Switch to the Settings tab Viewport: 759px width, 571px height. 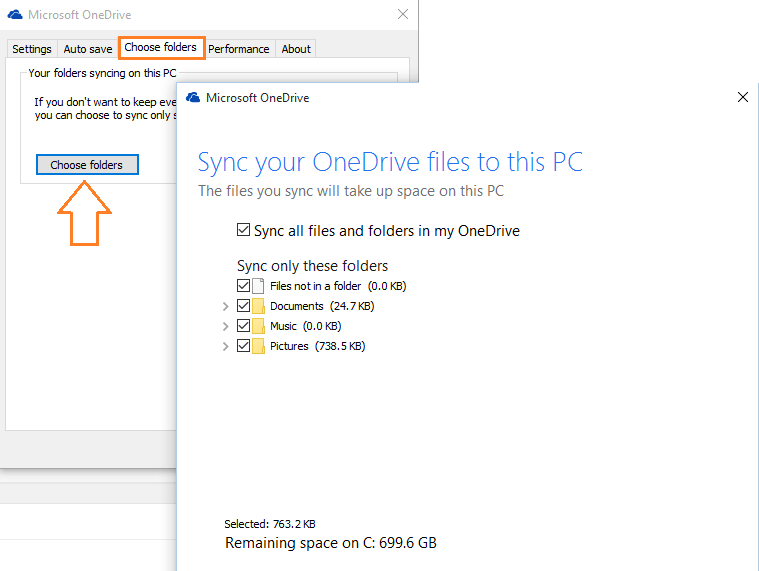tap(32, 49)
